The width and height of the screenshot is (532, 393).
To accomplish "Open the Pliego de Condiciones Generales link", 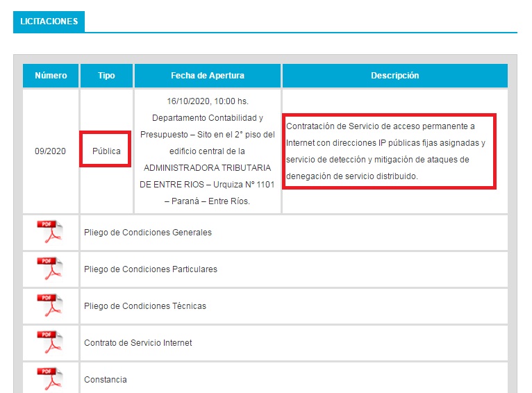I will (147, 233).
